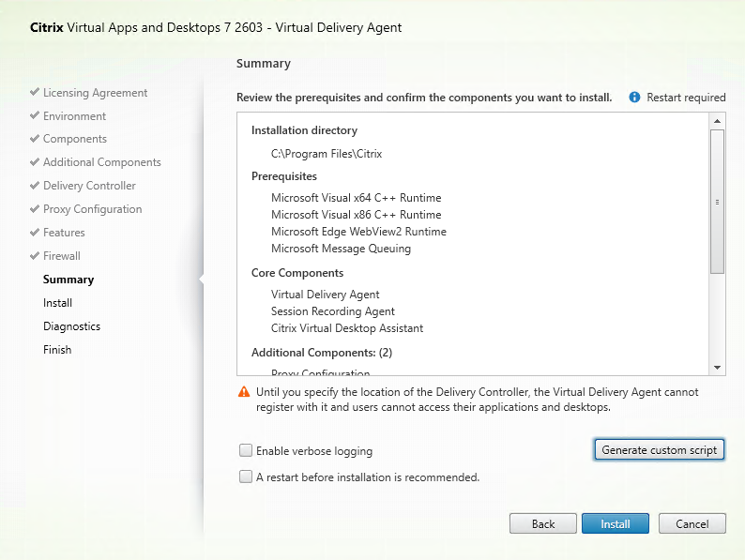Click Microsoft Visual x64 C++ Runtime entry

(x=357, y=198)
